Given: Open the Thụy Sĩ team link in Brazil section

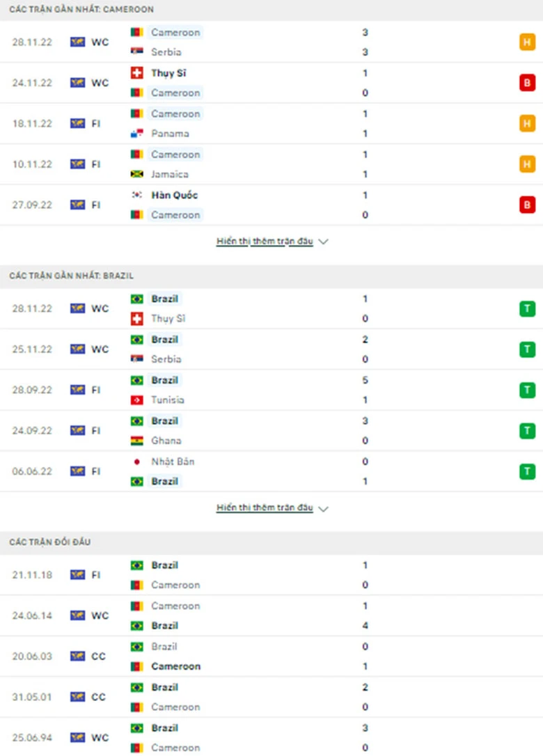Looking at the screenshot, I should [x=168, y=319].
